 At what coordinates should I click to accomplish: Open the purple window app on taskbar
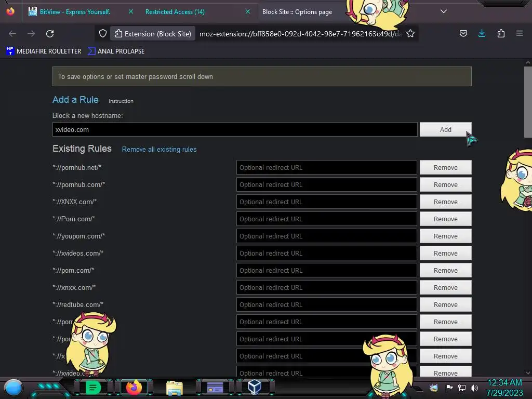pyautogui.click(x=215, y=388)
